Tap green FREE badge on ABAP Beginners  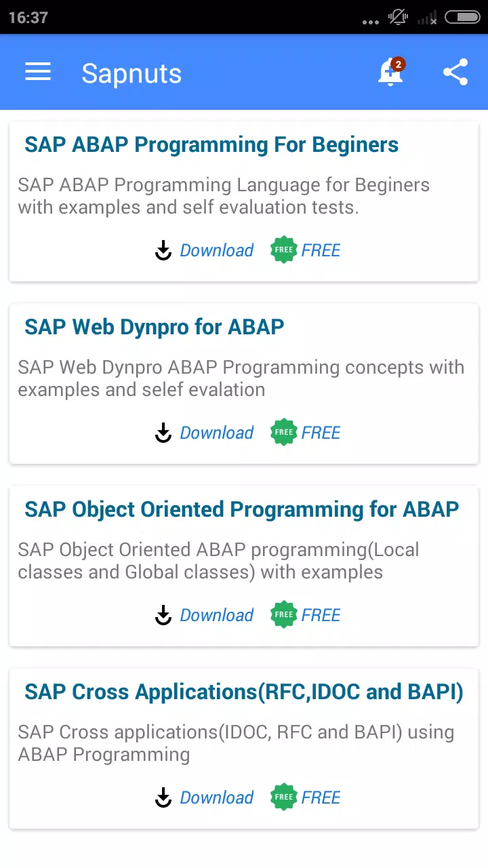coord(284,250)
